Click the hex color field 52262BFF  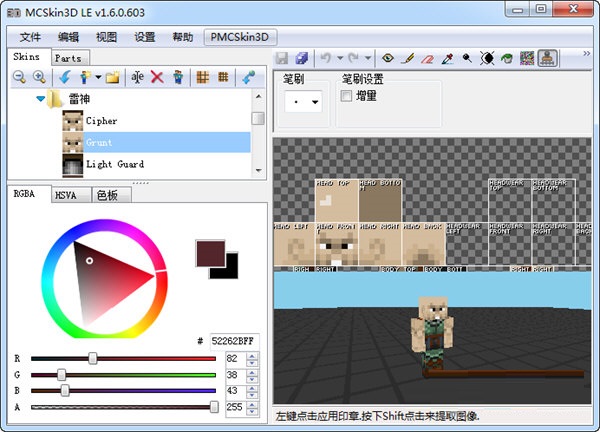point(235,341)
